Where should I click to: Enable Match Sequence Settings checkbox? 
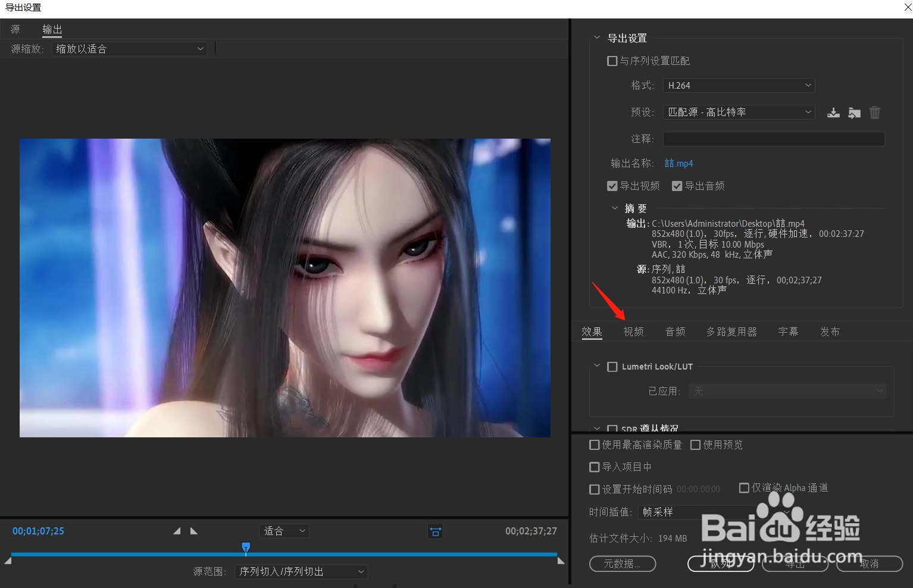612,61
